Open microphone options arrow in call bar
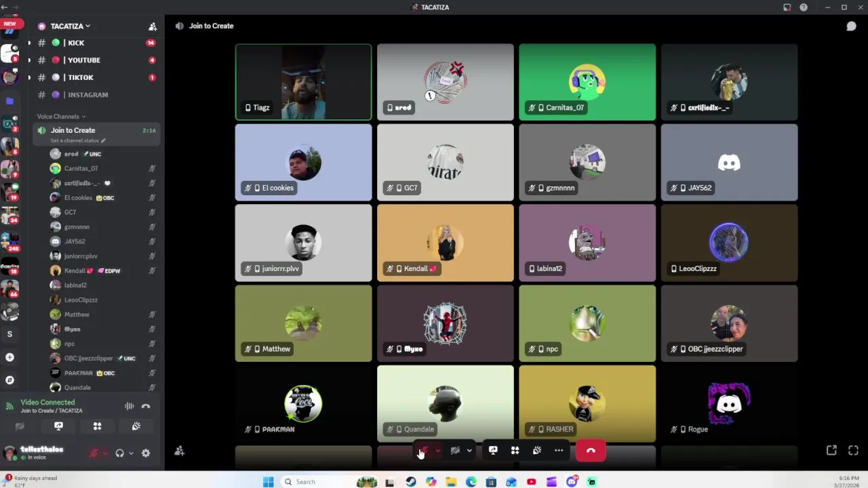Image resolution: width=868 pixels, height=488 pixels. point(438,450)
